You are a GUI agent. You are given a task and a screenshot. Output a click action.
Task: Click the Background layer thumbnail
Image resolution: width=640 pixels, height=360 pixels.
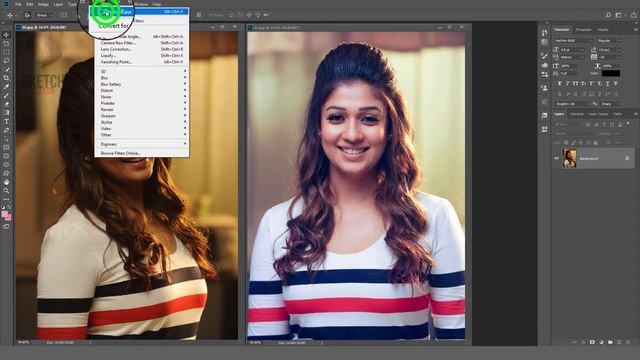click(569, 158)
